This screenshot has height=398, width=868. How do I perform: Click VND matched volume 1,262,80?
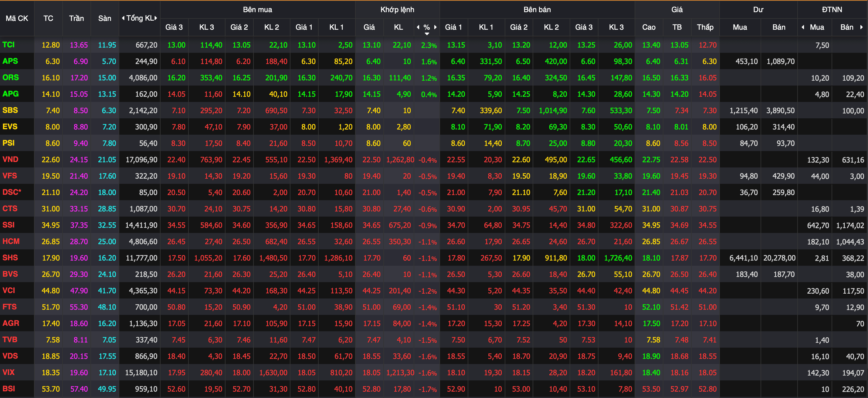400,160
